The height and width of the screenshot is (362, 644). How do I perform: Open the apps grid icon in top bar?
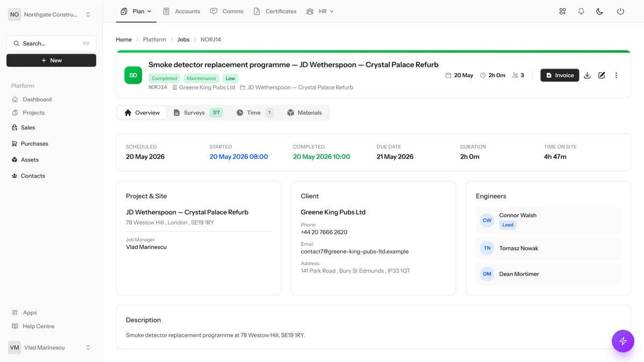coord(562,11)
